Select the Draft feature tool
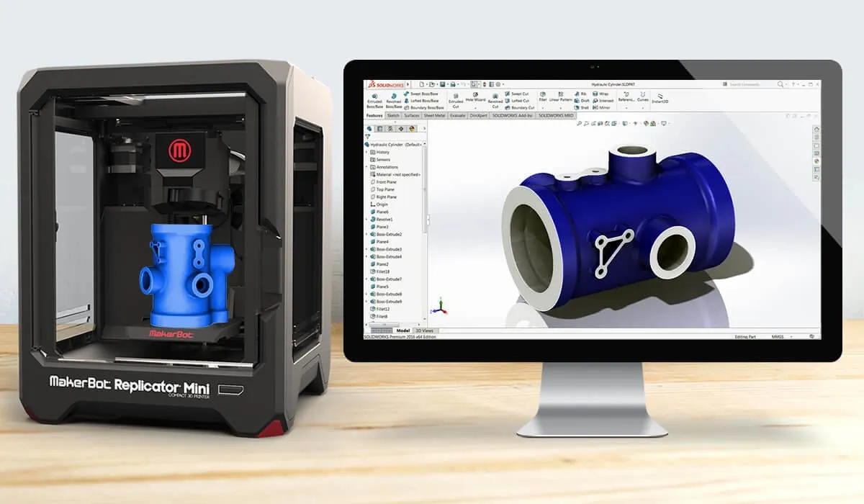 click(x=582, y=101)
